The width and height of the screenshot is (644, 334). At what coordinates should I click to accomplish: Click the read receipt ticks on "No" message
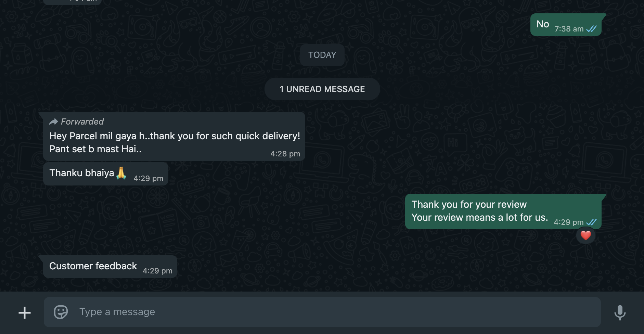click(x=591, y=29)
